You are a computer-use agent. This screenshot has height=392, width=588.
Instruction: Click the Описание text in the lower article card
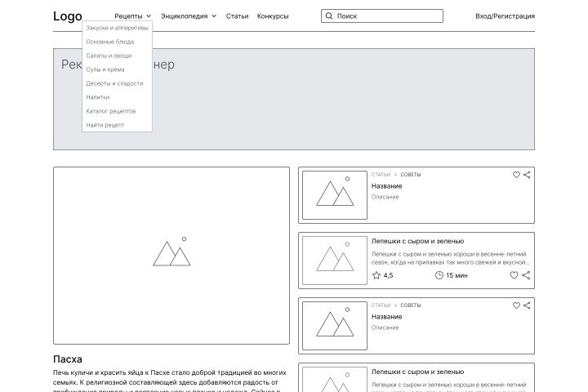pyautogui.click(x=385, y=327)
